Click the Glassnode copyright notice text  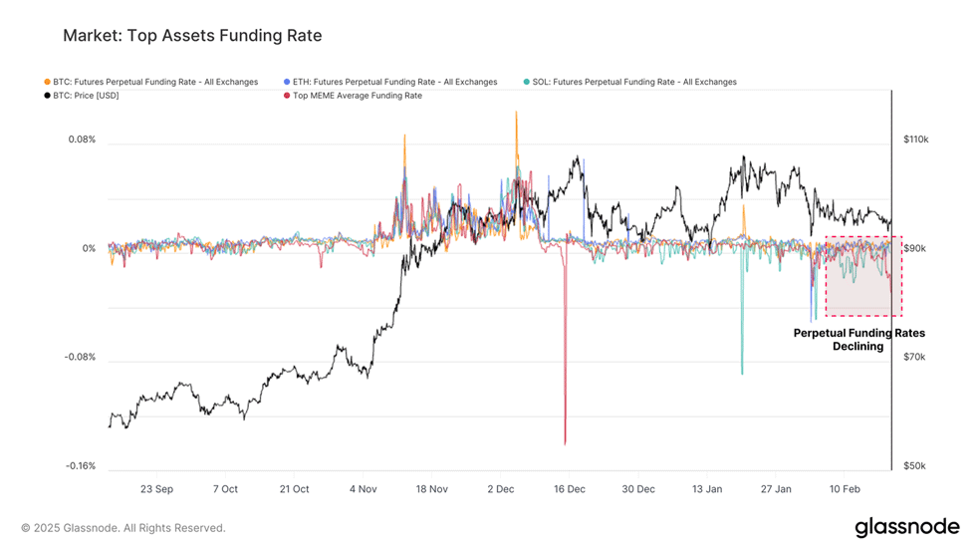tap(123, 528)
